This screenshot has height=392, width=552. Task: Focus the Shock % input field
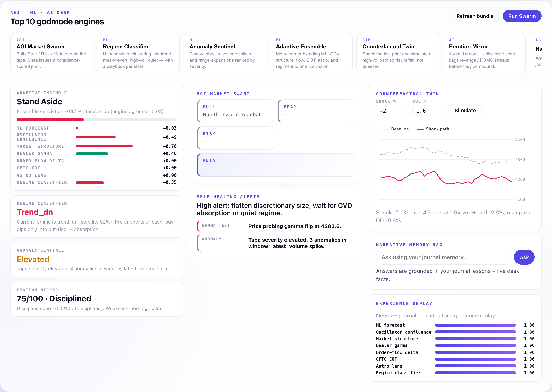392,111
